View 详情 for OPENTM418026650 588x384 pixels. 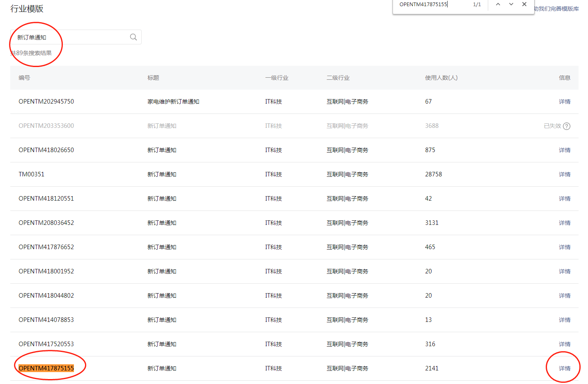[x=564, y=150]
